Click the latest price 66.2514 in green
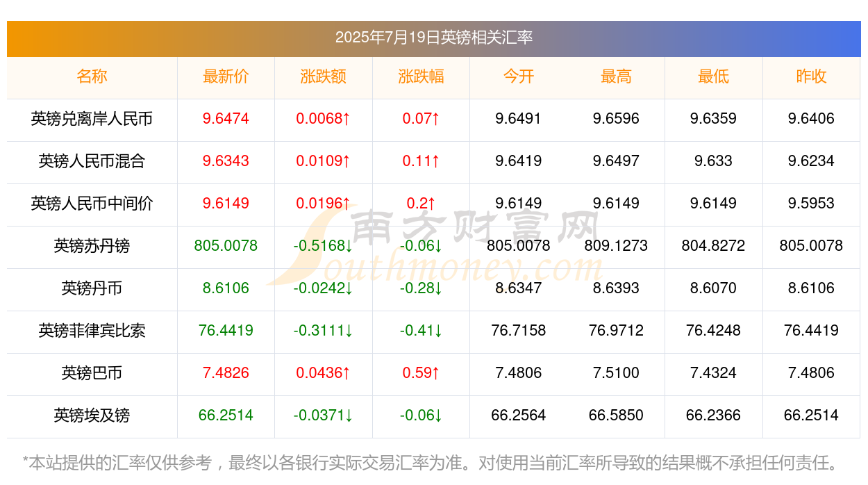The width and height of the screenshot is (868, 485). (x=226, y=416)
